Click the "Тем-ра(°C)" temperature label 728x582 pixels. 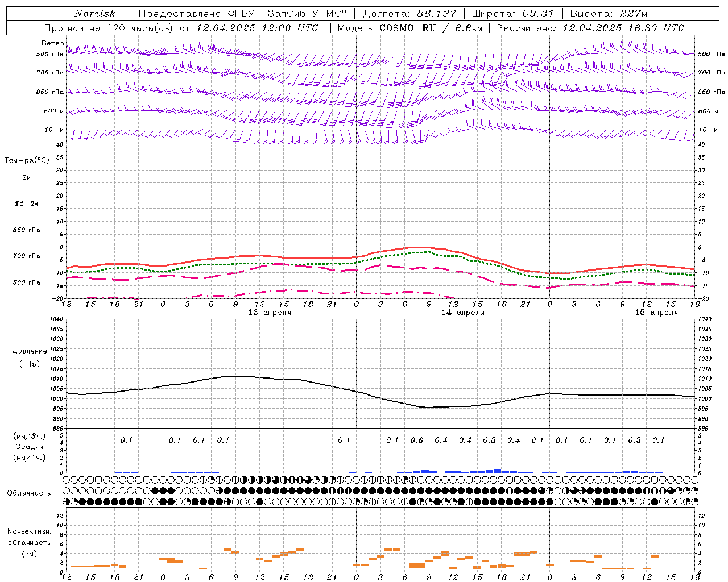point(27,161)
